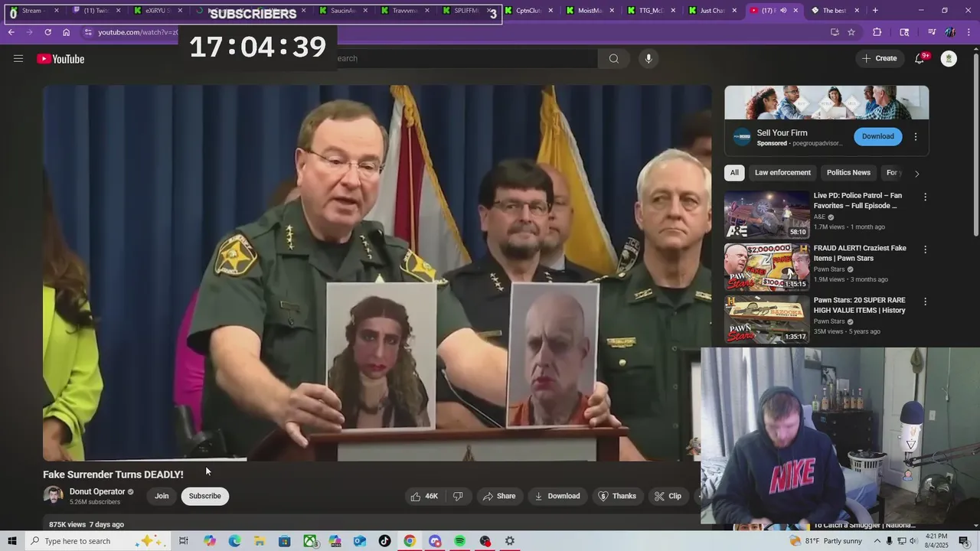Viewport: 980px width, 551px height.
Task: Open the YouTube hamburger guide menu
Action: pyautogui.click(x=18, y=58)
